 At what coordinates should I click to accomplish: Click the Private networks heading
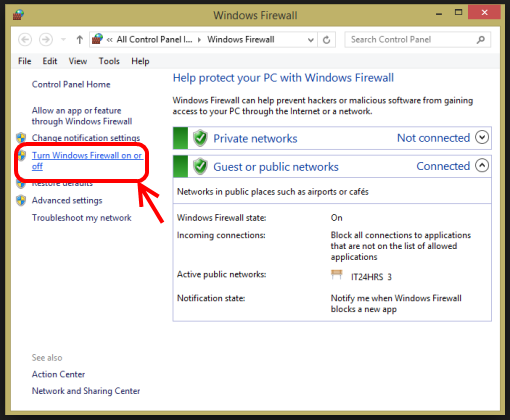(255, 138)
